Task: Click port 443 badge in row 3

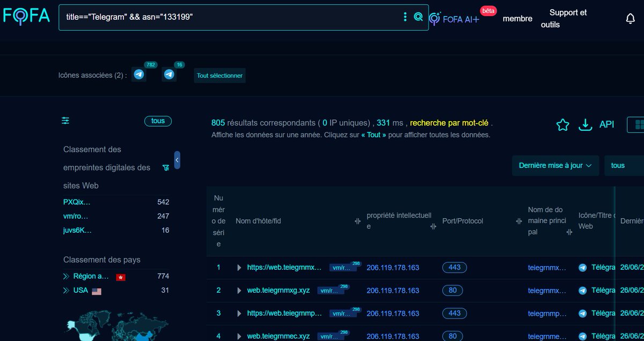Action: (x=455, y=313)
